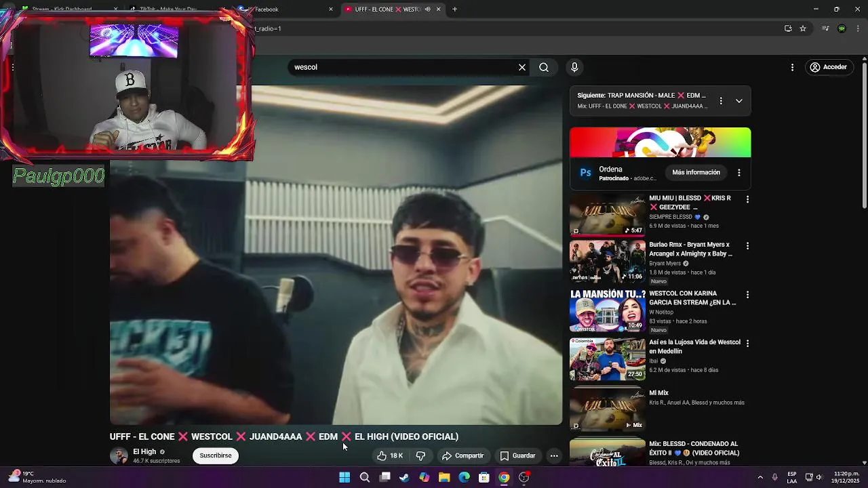Screen dimensions: 868x488
Task: Open more actions three-dot under video
Action: pyautogui.click(x=554, y=455)
